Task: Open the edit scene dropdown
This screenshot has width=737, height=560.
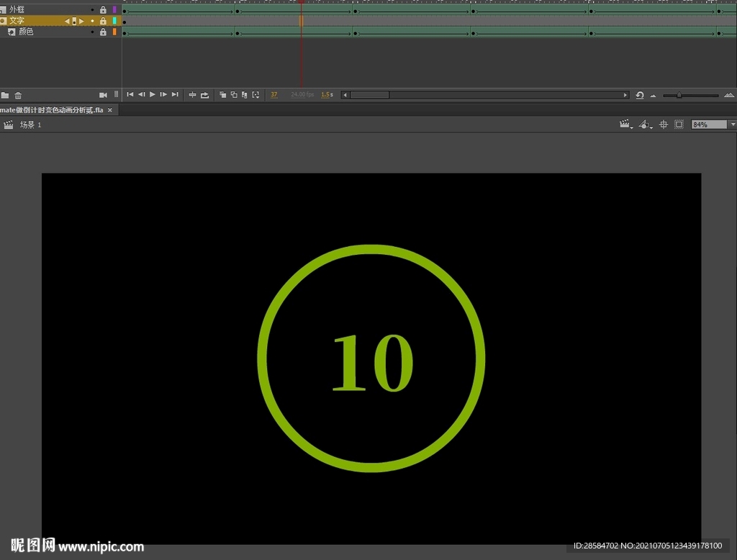Action: [626, 124]
